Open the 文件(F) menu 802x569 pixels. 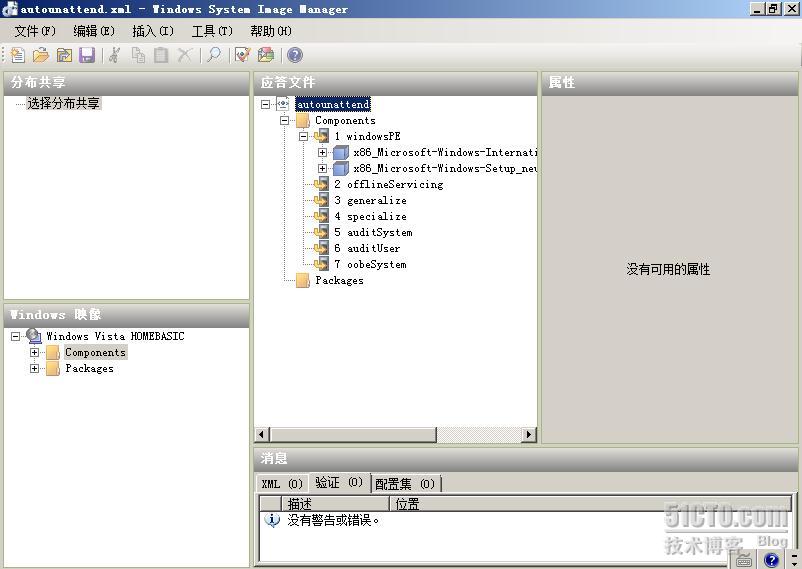click(x=35, y=31)
